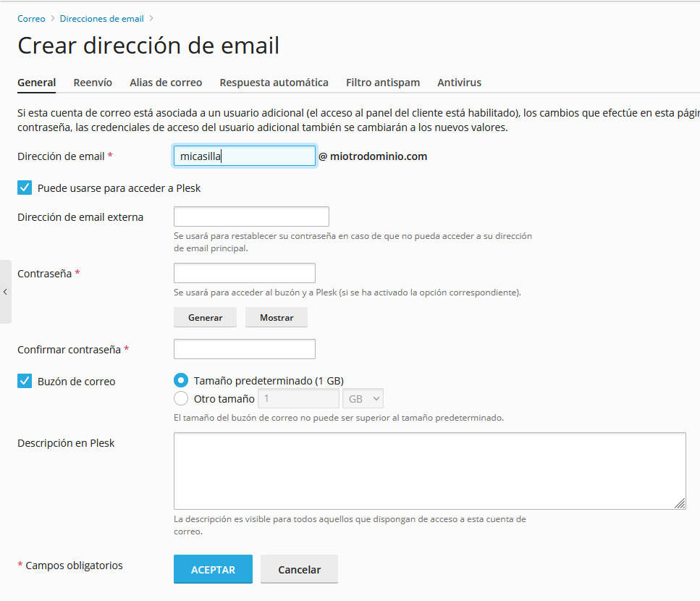Click the ACEPTAR button

click(x=213, y=569)
